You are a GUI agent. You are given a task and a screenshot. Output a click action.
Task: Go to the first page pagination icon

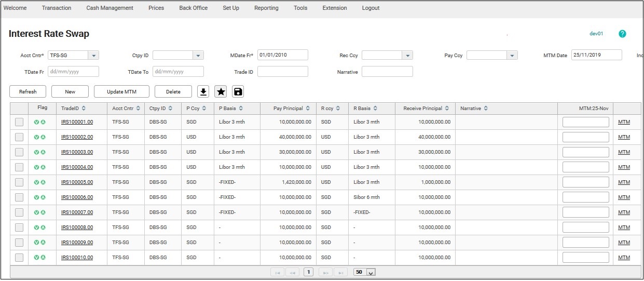click(277, 272)
